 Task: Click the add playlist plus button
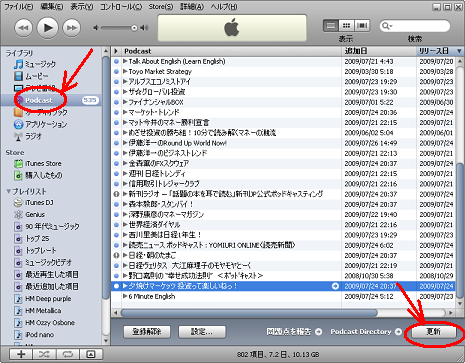tap(21, 354)
